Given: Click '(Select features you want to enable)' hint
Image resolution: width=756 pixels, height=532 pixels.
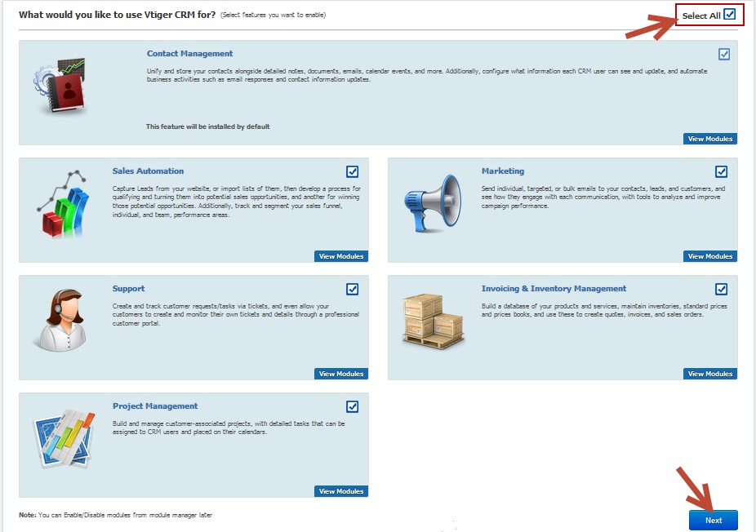Looking at the screenshot, I should tap(273, 15).
